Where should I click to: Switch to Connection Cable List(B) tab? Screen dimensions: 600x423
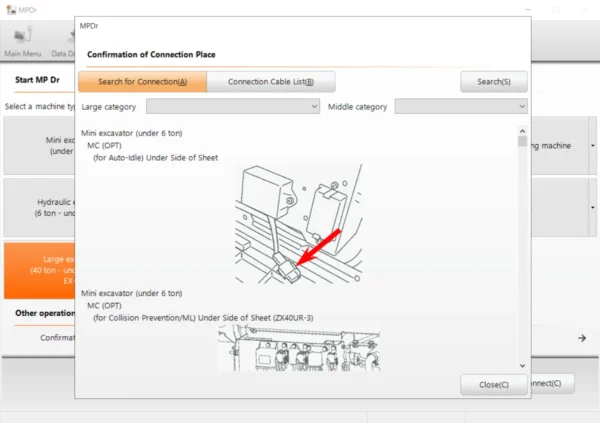[x=271, y=82]
